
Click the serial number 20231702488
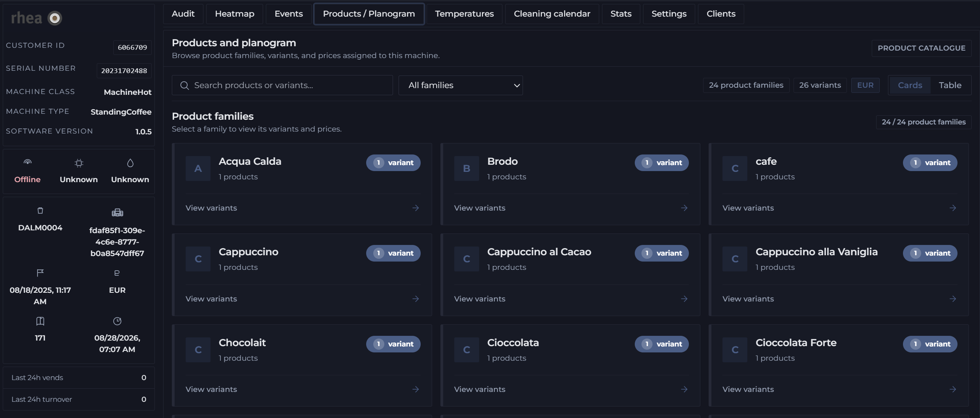click(124, 71)
